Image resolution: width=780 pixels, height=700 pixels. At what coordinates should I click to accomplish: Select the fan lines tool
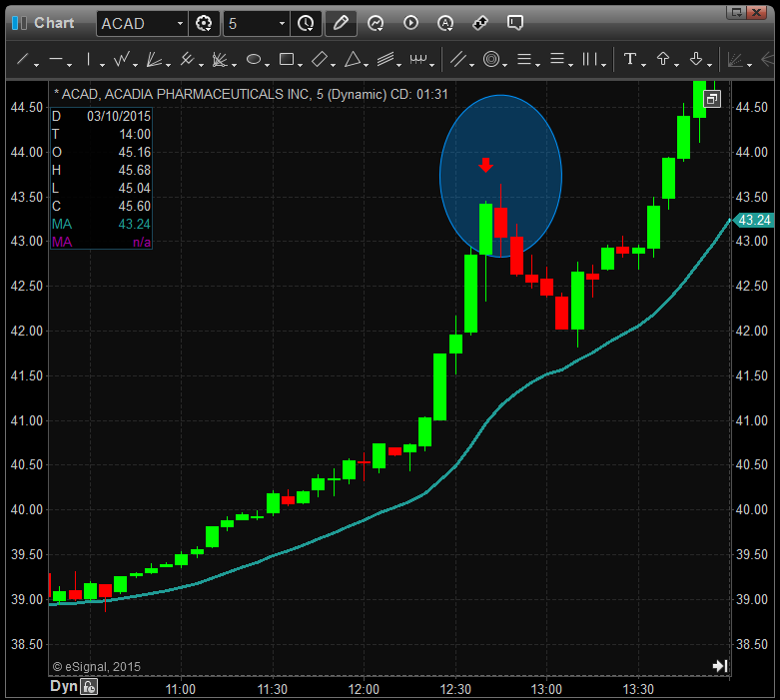(154, 60)
